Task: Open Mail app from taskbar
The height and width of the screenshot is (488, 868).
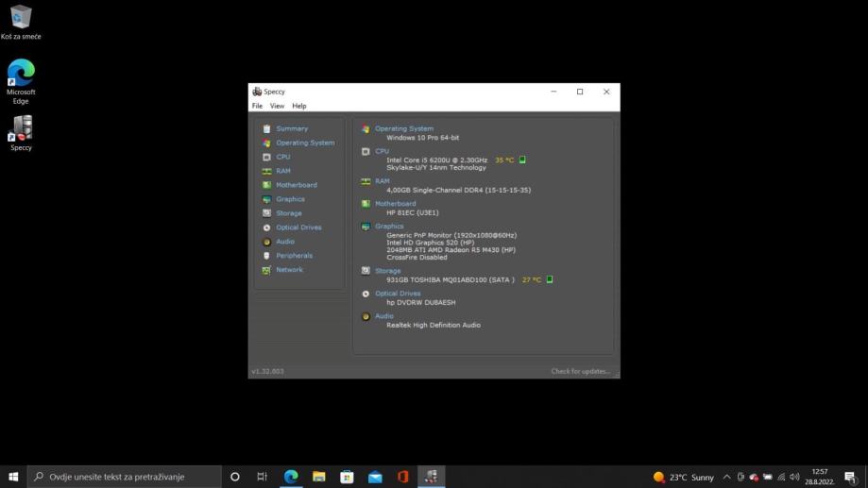Action: click(375, 477)
